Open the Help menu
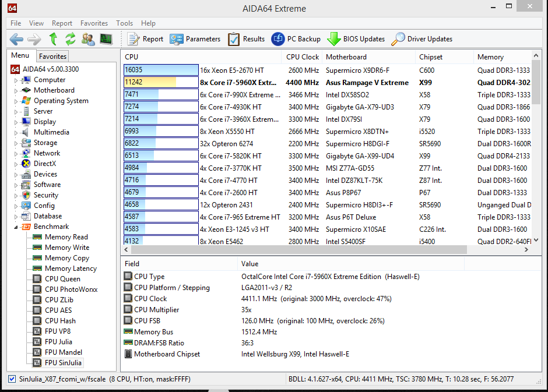This screenshot has height=392, width=548. (x=148, y=23)
